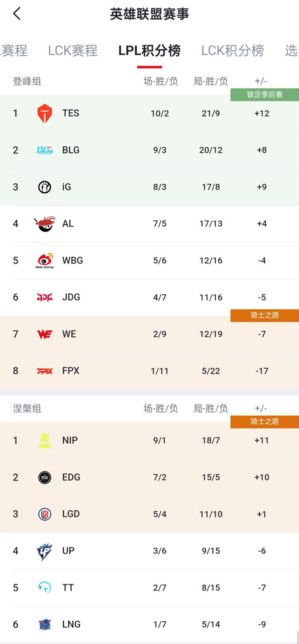Viewport: 299px width, 644px height.
Task: Open the LCK积分榜 tab
Action: point(232,50)
